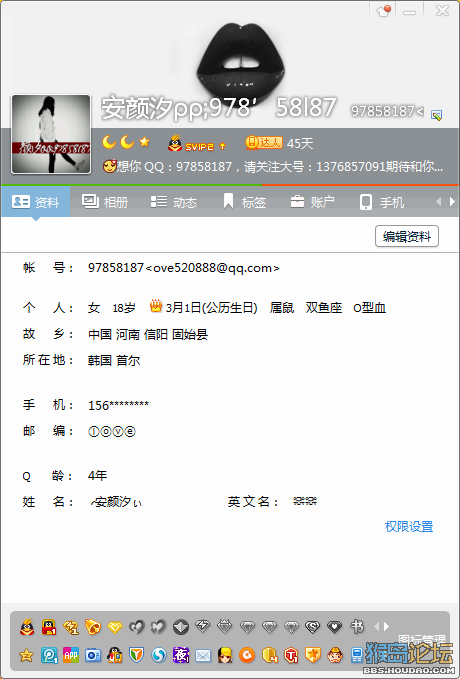
Task: Click the penguin holding phone icon
Action: pos(115,655)
